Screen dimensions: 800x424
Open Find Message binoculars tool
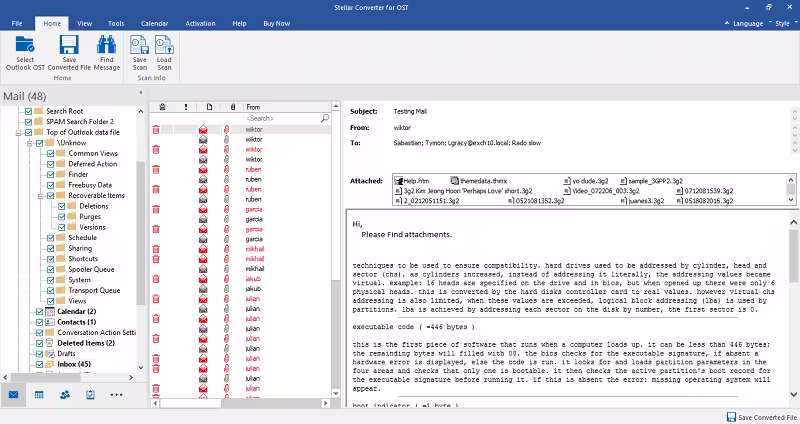pos(107,53)
